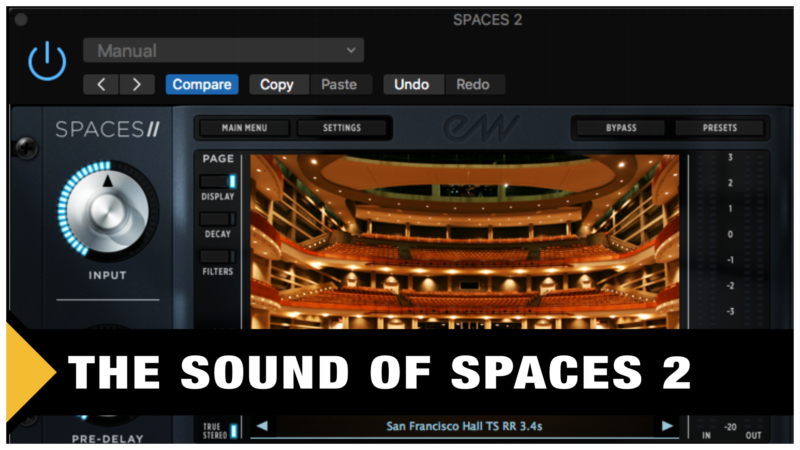Toggle the True Stereo switch
Viewport: 800px width, 450px height.
(234, 431)
